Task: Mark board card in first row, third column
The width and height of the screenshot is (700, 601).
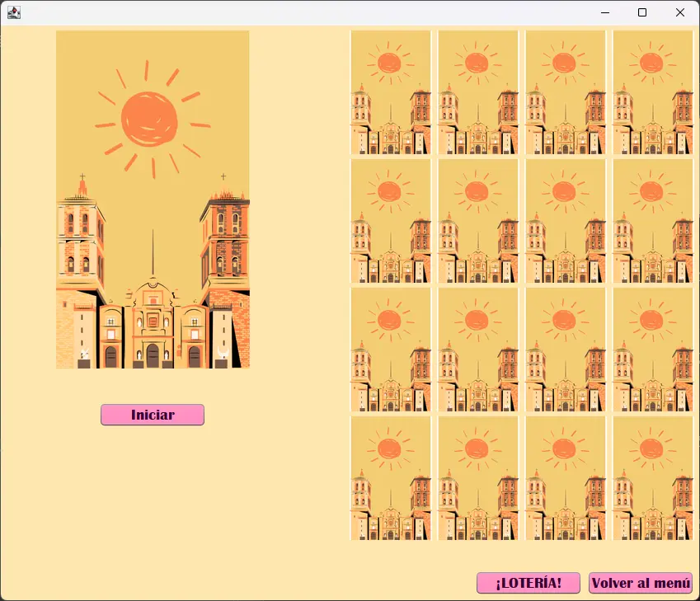Action: [x=566, y=92]
